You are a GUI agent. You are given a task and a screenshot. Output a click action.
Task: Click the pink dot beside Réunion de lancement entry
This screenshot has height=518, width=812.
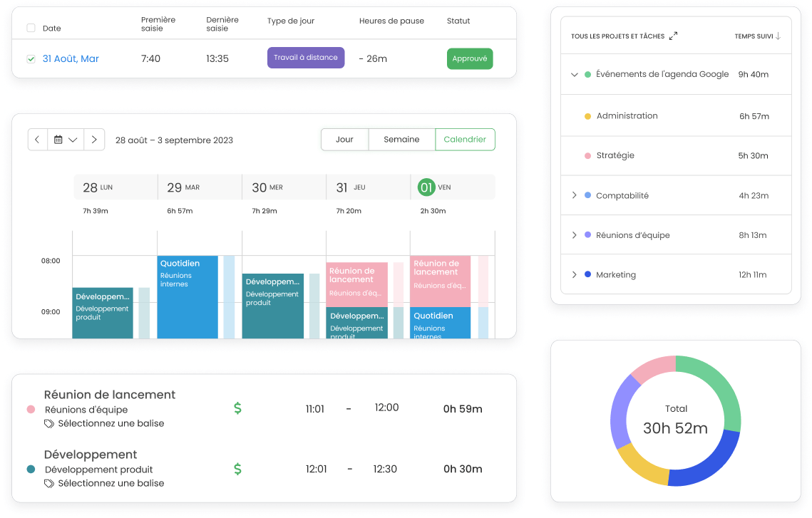[31, 409]
